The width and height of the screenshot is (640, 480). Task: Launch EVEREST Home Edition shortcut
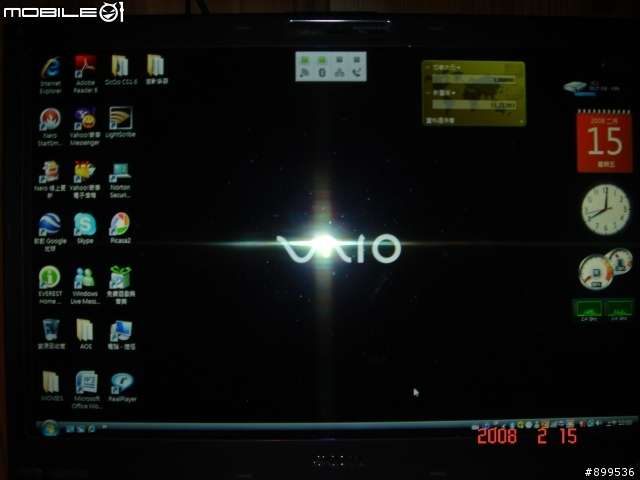pos(50,285)
